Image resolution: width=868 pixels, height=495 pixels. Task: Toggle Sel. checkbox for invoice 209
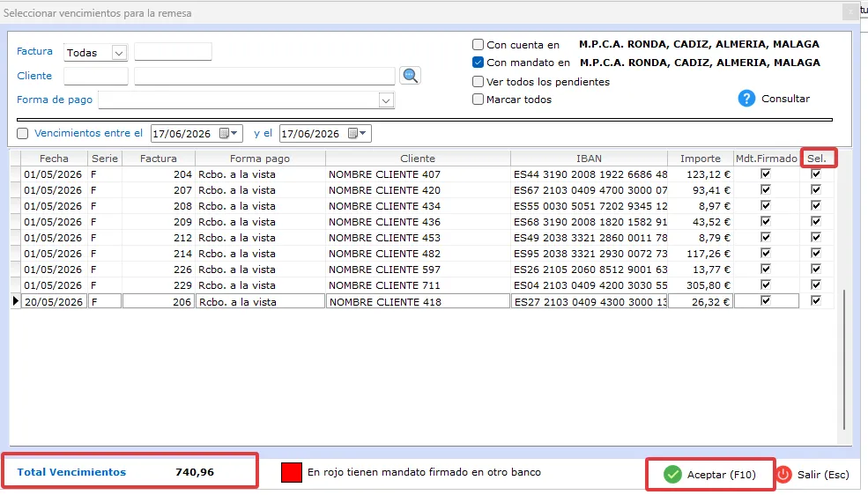(x=815, y=221)
